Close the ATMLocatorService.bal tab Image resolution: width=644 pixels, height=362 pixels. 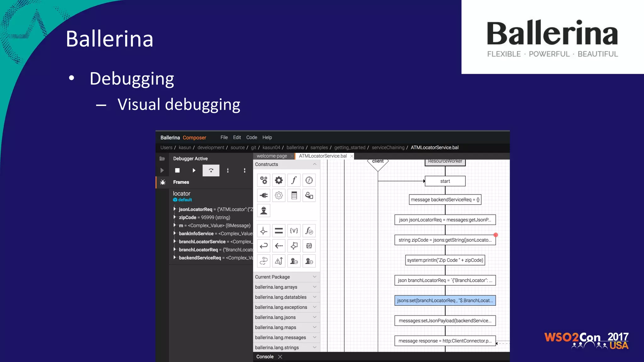coord(352,156)
